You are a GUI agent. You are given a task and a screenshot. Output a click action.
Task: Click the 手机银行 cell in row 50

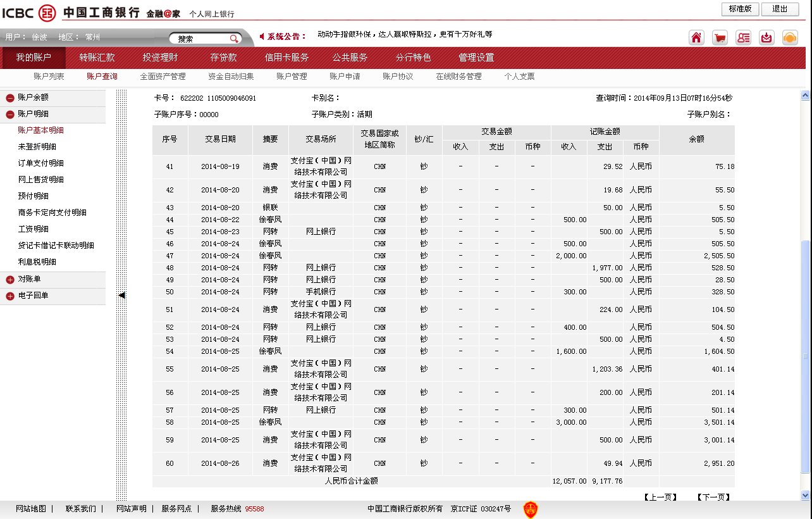point(321,292)
